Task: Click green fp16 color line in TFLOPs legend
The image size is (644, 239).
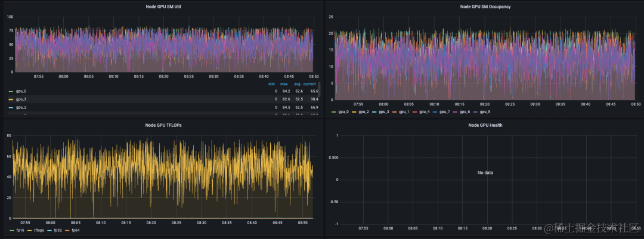Action: [11, 231]
